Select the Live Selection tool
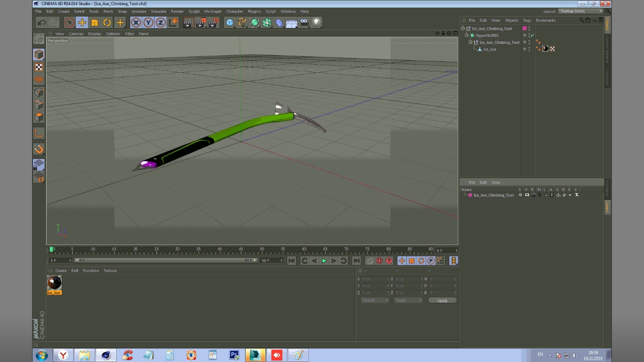 point(70,22)
